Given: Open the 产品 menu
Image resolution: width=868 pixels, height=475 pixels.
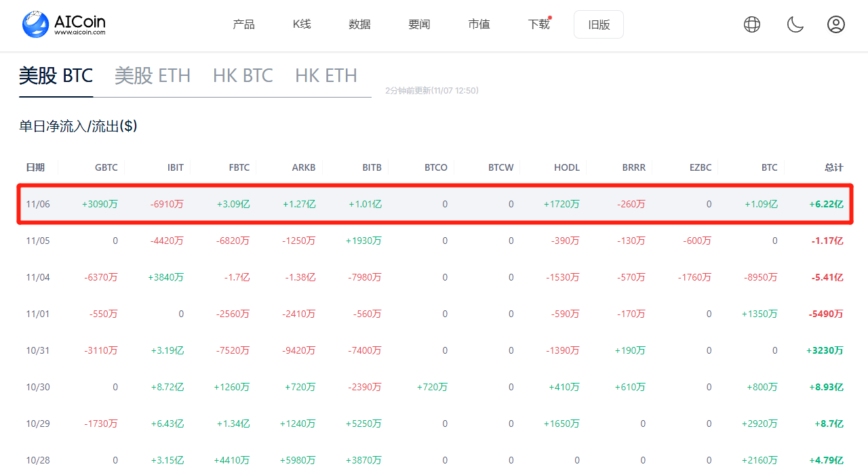Looking at the screenshot, I should point(243,24).
